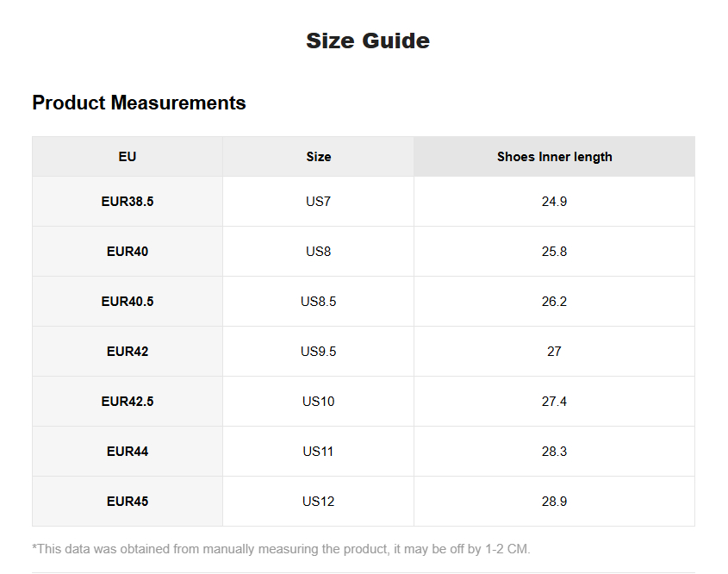This screenshot has height=574, width=728.
Task: Select the EUR40.5 row label
Action: point(128,302)
